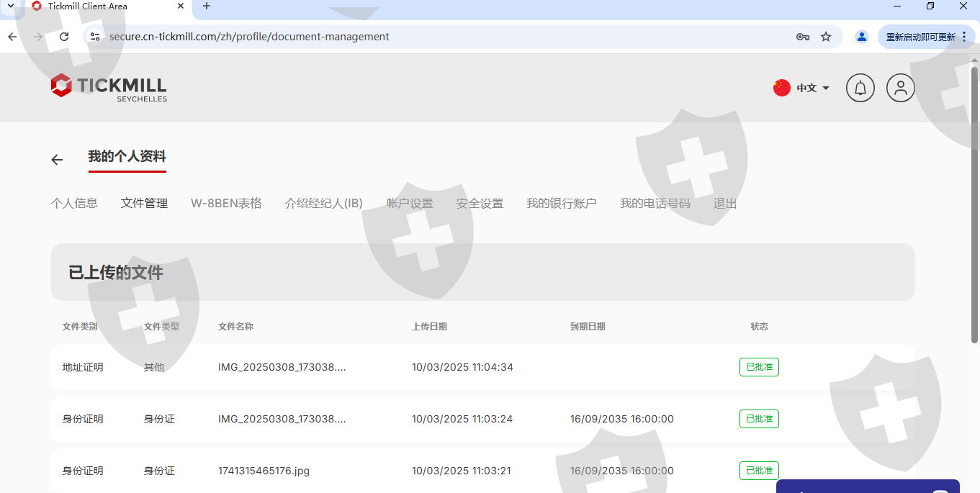Viewport: 980px width, 493px height.
Task: Open the user profile avatar icon
Action: 900,88
